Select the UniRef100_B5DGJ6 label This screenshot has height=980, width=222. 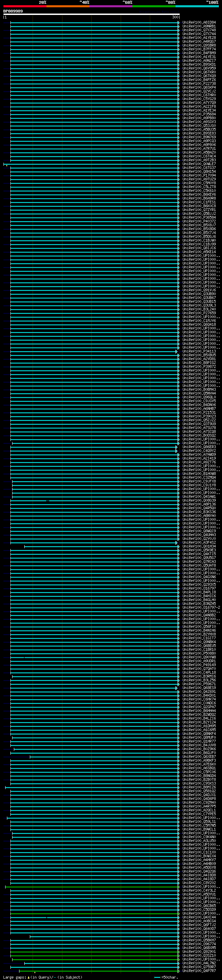(x=199, y=237)
